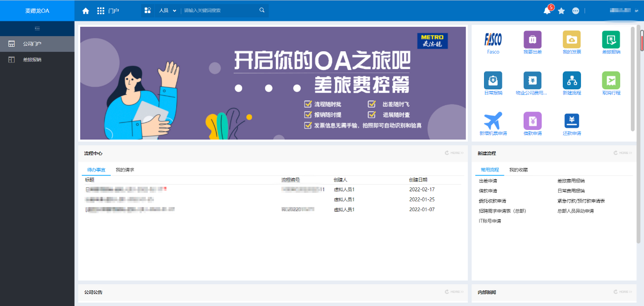The height and width of the screenshot is (306, 644).
Task: Open the 人员 search scope dropdown
Action: (x=165, y=10)
